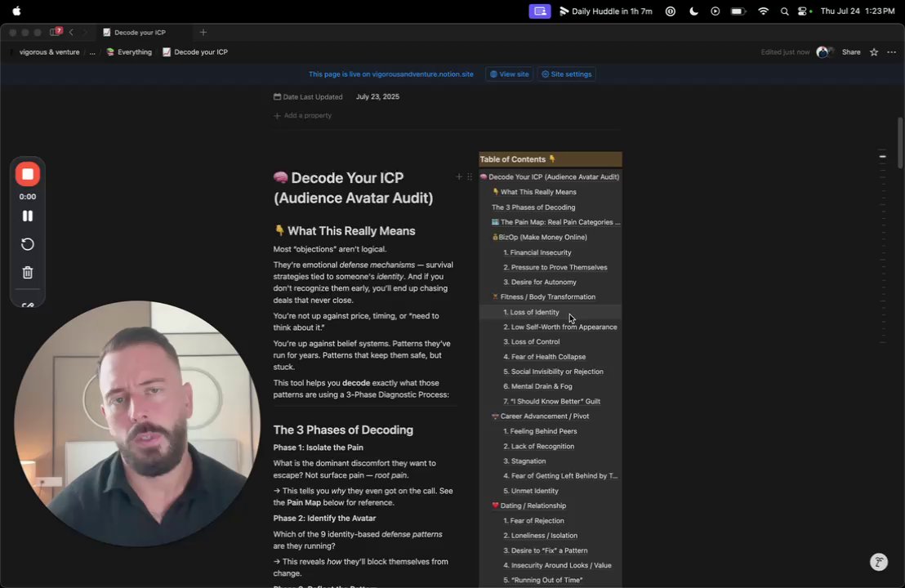Click the user avatar in the top bar

823,52
